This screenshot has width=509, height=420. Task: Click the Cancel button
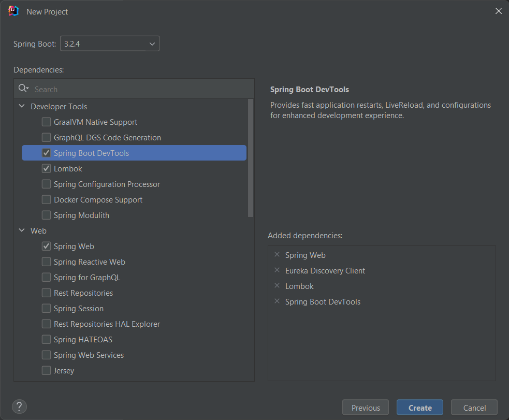474,408
